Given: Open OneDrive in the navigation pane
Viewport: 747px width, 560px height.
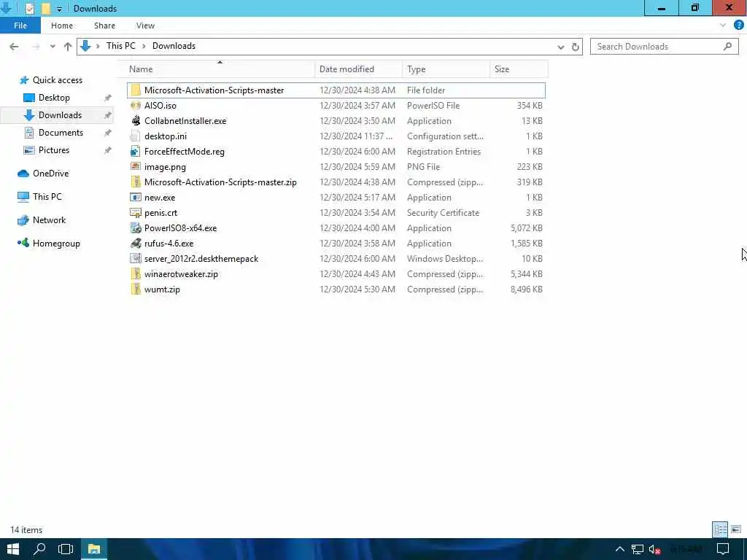Looking at the screenshot, I should [50, 174].
